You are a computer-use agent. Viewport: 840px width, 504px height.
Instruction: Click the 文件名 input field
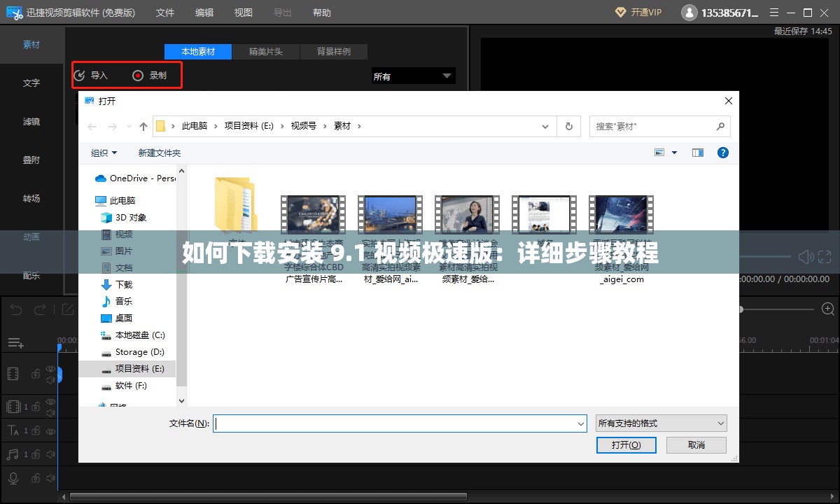point(400,423)
